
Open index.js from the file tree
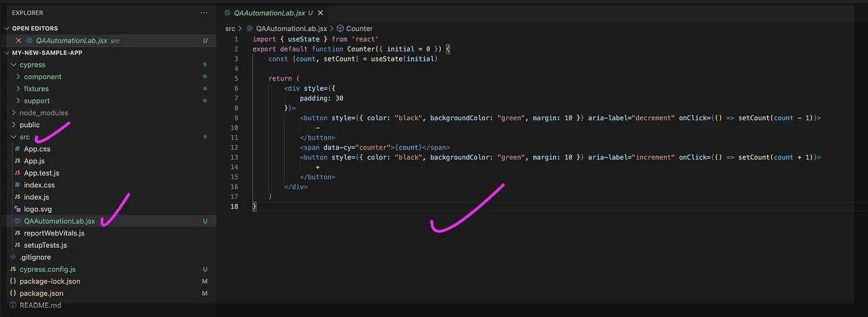[37, 197]
